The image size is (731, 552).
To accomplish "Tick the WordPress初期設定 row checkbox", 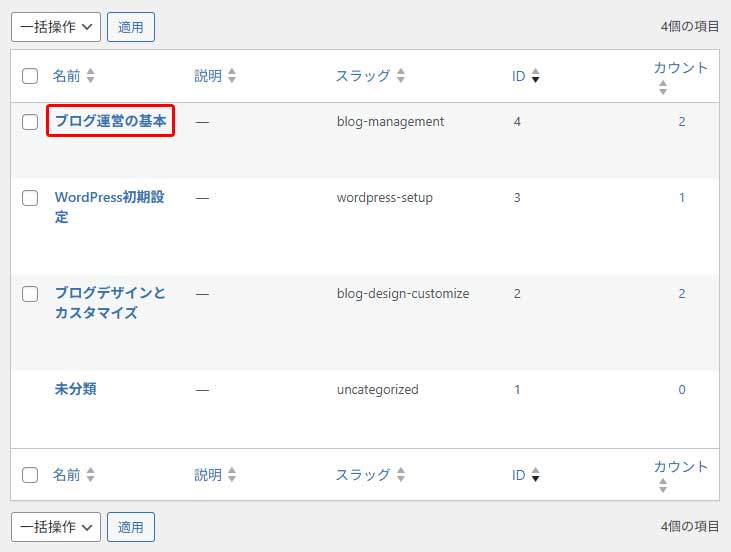I will click(x=30, y=198).
